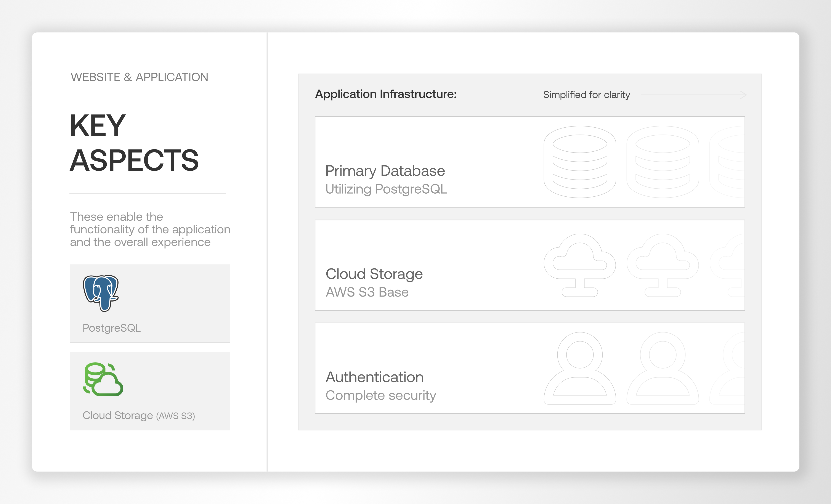The height and width of the screenshot is (504, 831).
Task: Select the PostgreSQL card label
Action: coord(112,328)
